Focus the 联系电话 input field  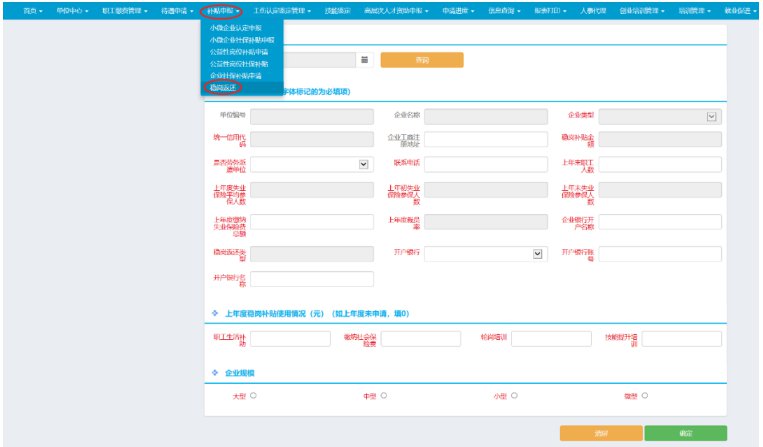[486, 164]
